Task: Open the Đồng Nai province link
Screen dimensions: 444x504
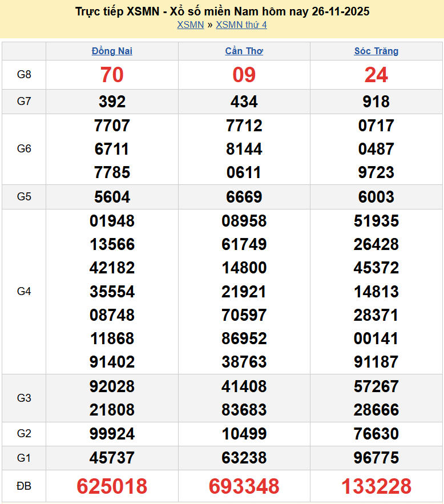Action: tap(112, 51)
